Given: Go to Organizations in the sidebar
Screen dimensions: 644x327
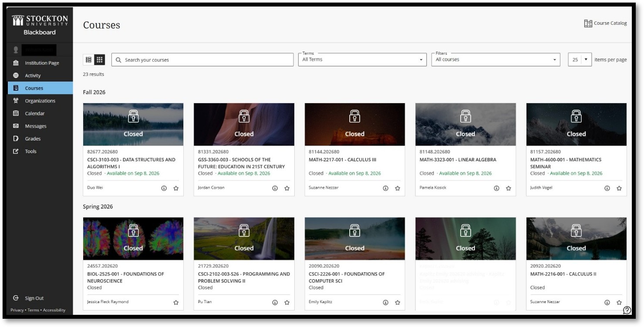Looking at the screenshot, I should click(x=40, y=101).
